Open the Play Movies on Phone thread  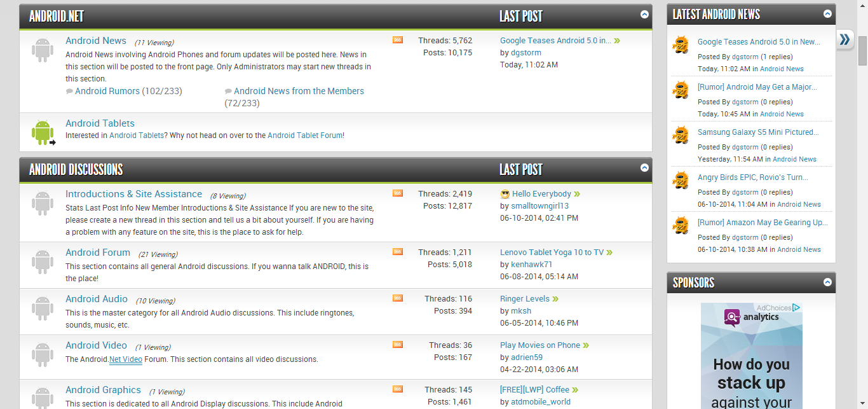540,345
